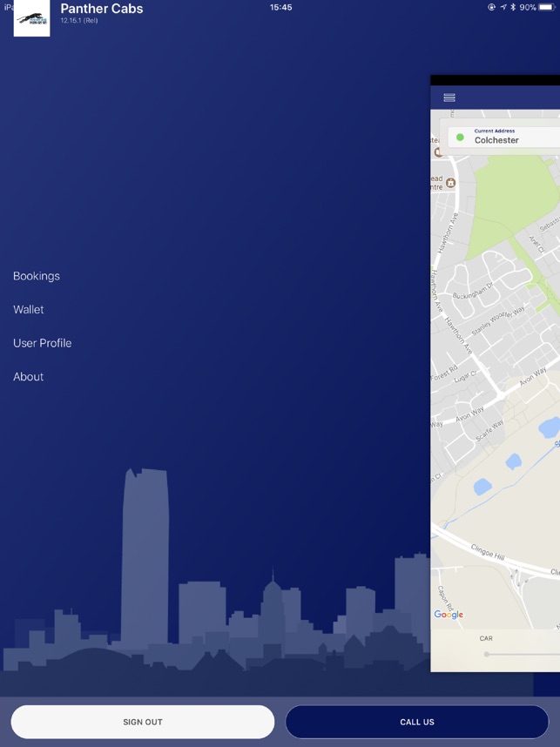
Task: Click the Panther Cabs title text
Action: (x=102, y=9)
